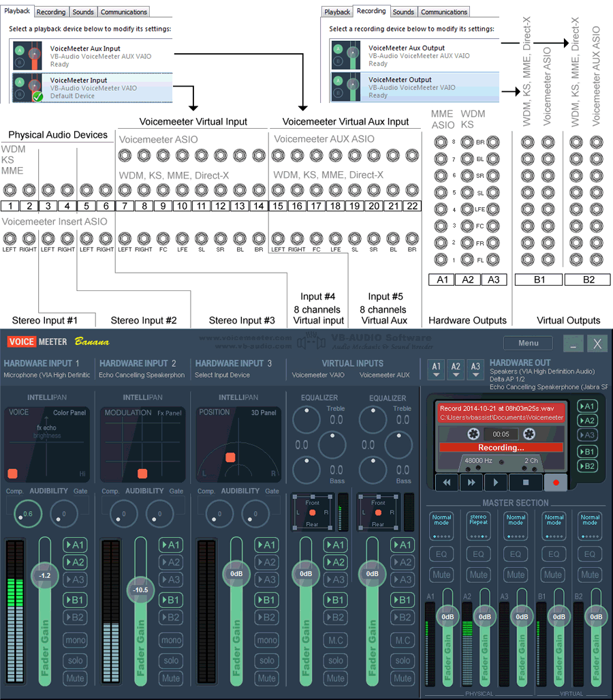This screenshot has width=613, height=700.
Task: Toggle B2 routing on Hardware Input 2 strip
Action: (x=171, y=618)
